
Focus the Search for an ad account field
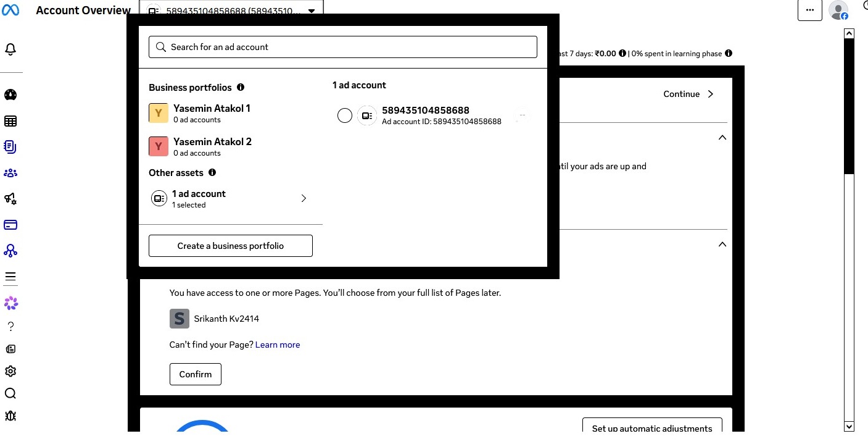tap(343, 47)
